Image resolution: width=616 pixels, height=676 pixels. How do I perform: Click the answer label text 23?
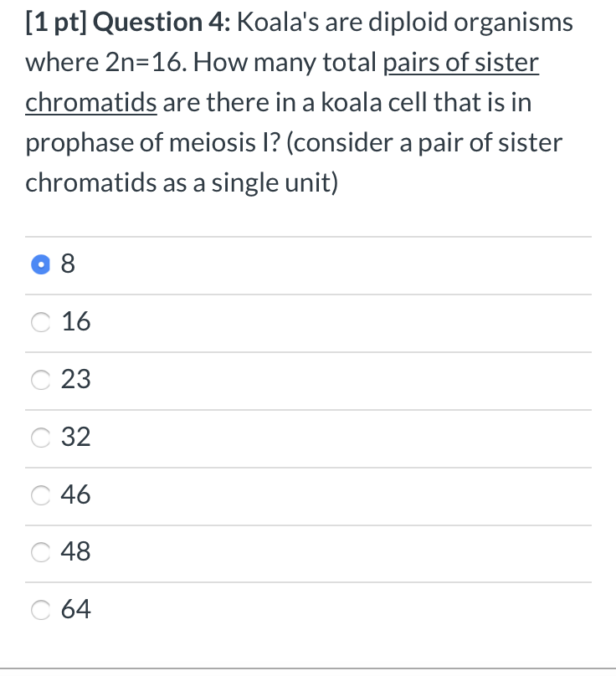(x=76, y=379)
